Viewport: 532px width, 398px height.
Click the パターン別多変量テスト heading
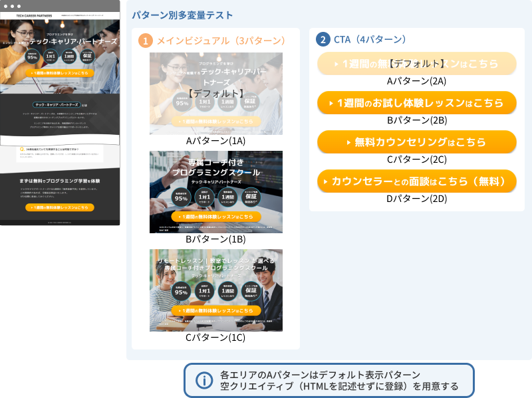tap(182, 15)
